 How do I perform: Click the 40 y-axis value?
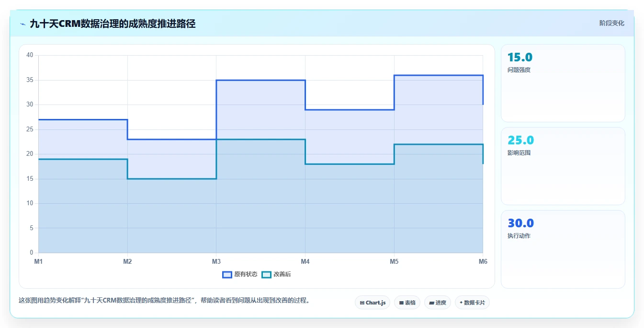tap(30, 55)
